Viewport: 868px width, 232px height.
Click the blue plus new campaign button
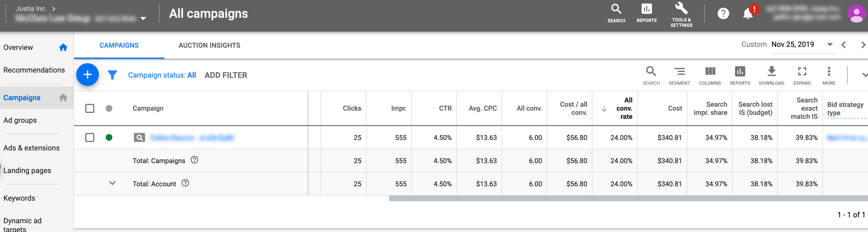point(87,75)
